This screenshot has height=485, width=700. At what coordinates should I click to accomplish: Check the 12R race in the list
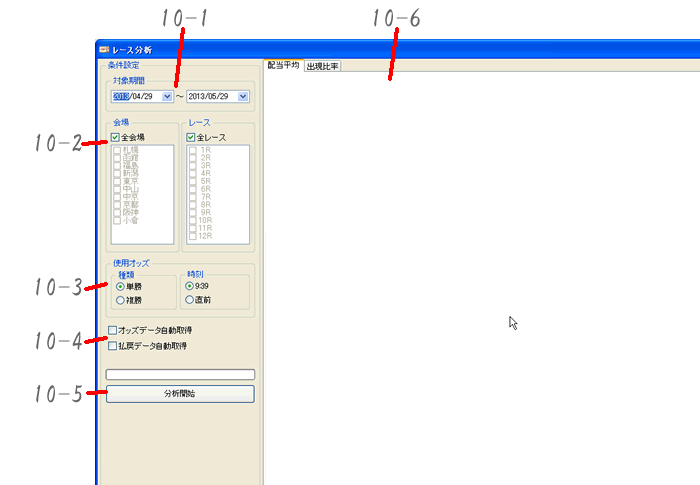(x=193, y=236)
